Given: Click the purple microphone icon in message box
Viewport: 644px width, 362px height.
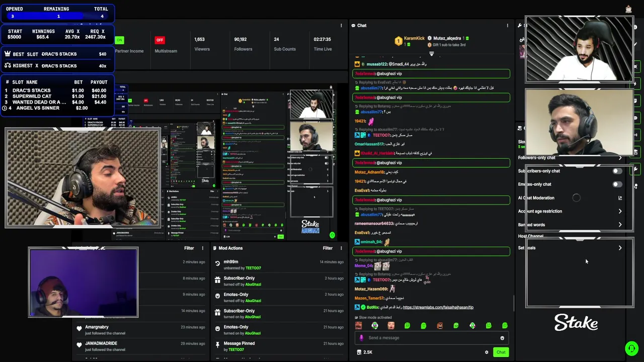Looking at the screenshot, I should [361, 338].
